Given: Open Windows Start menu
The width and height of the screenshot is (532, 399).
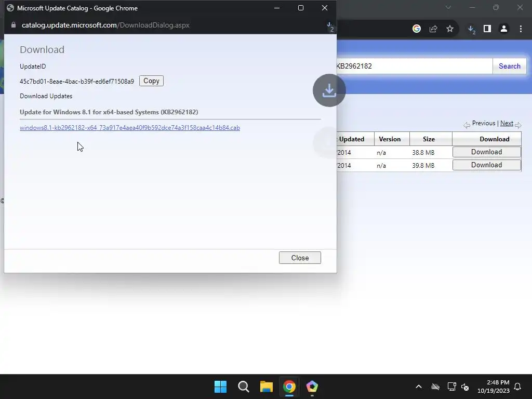Looking at the screenshot, I should (x=220, y=387).
